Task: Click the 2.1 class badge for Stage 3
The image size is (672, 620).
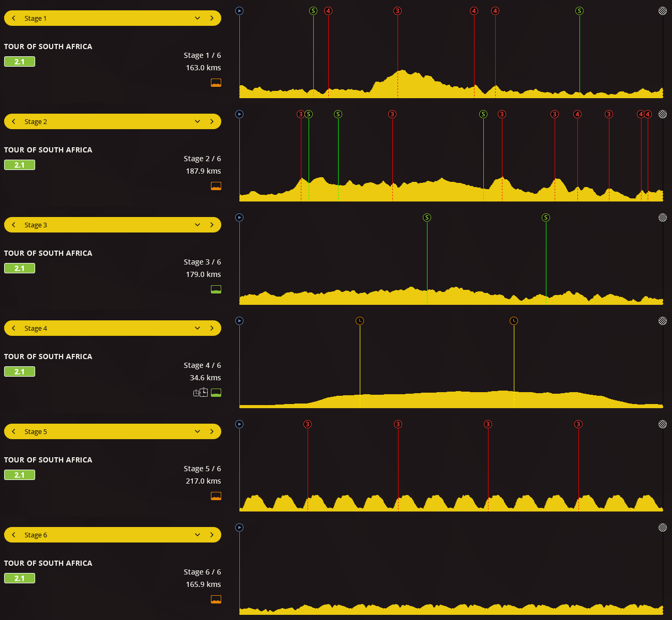Action: [x=20, y=268]
